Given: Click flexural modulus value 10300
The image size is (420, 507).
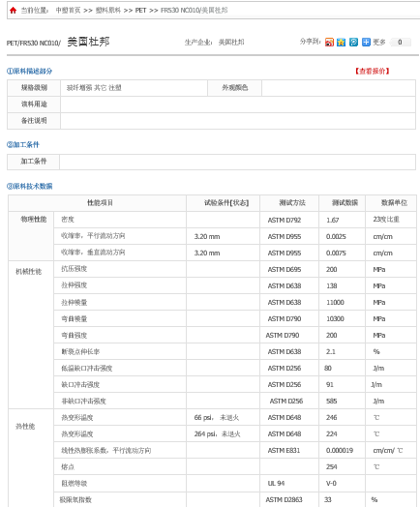Looking at the screenshot, I should (x=335, y=319).
